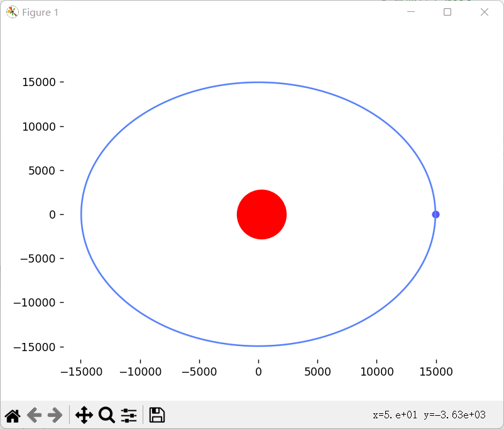
Task: Click the red central body marker
Action: pos(261,214)
